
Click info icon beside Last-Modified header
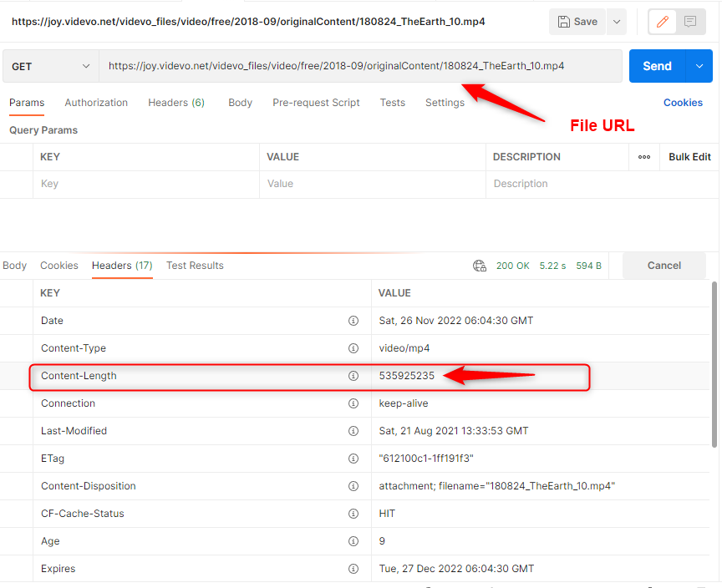click(x=353, y=431)
